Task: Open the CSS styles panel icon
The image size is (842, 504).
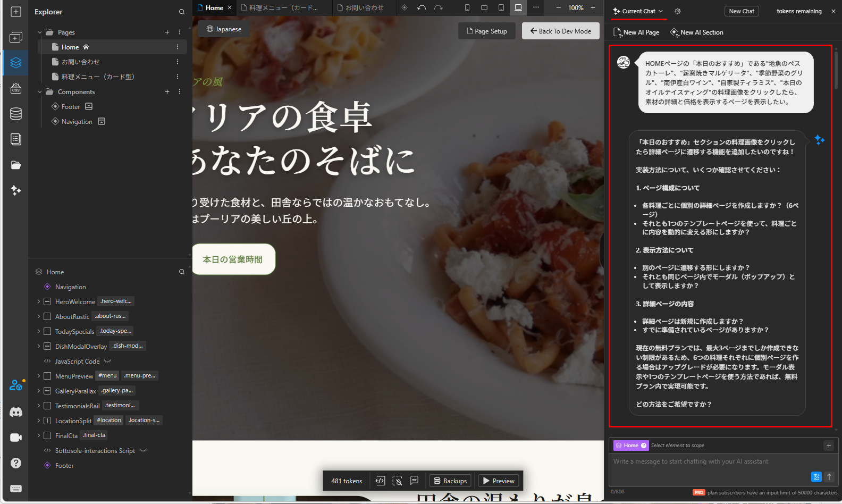Action: coord(16,88)
